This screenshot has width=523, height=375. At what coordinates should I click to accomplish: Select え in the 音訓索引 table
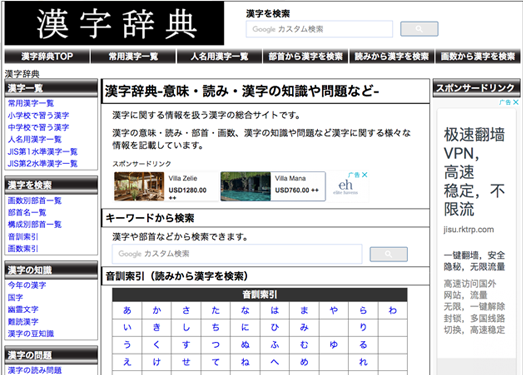coord(127,362)
